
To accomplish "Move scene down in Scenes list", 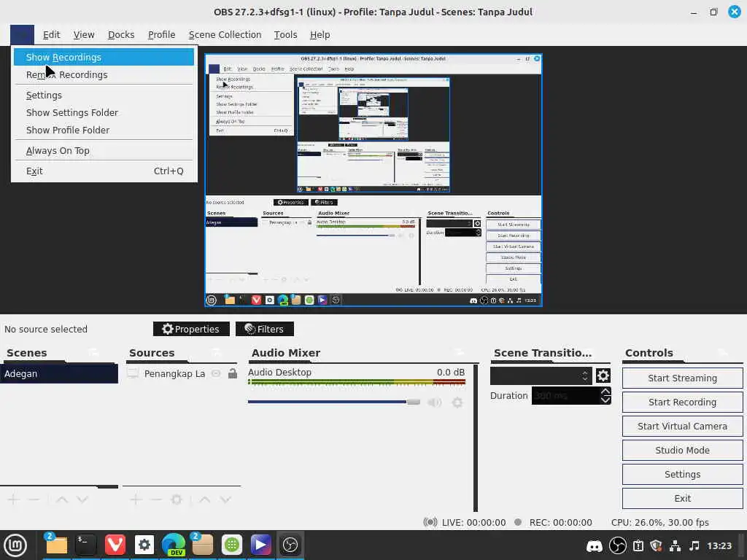I will click(x=82, y=499).
